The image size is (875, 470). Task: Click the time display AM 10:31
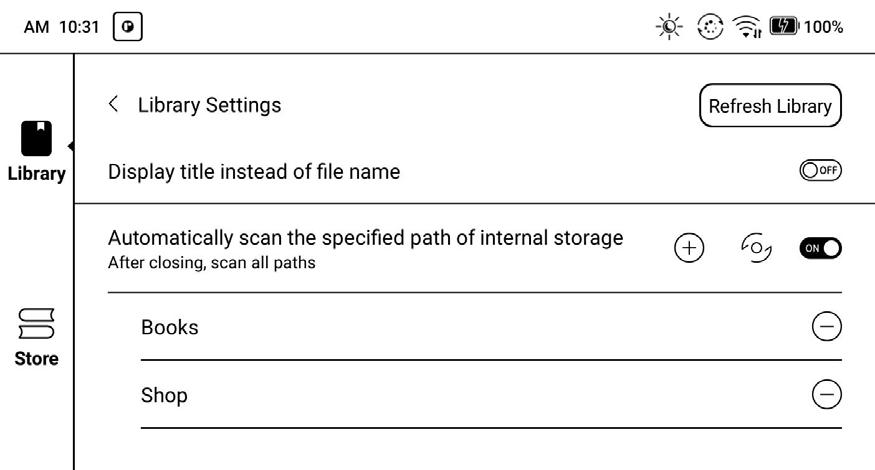coord(62,27)
